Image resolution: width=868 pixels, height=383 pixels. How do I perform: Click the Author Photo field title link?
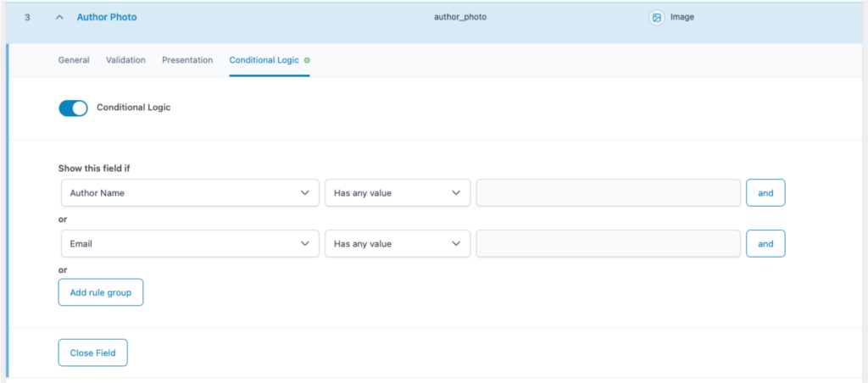coord(106,17)
